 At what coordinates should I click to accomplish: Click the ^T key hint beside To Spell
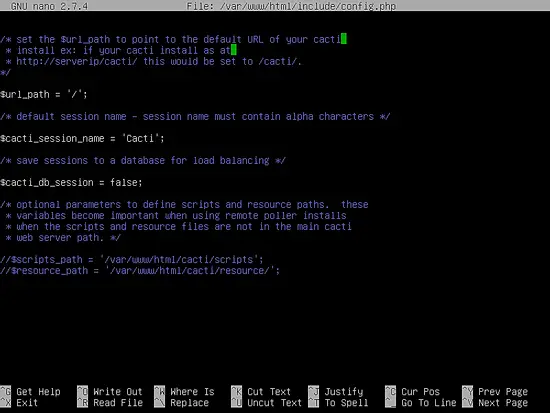pyautogui.click(x=314, y=402)
